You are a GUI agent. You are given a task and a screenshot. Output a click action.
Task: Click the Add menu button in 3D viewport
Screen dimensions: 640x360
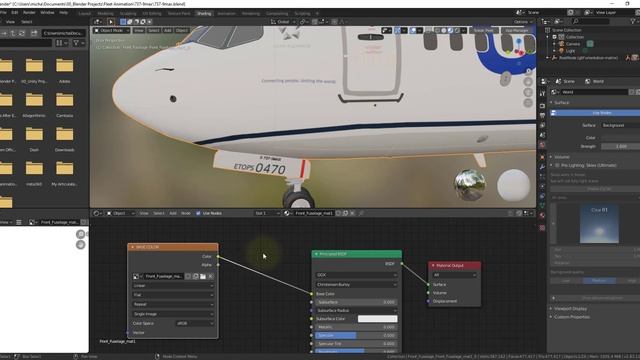(167, 30)
